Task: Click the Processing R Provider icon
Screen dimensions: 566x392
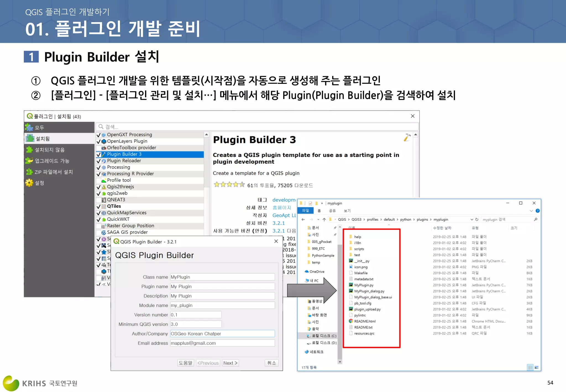Action: pyautogui.click(x=104, y=174)
